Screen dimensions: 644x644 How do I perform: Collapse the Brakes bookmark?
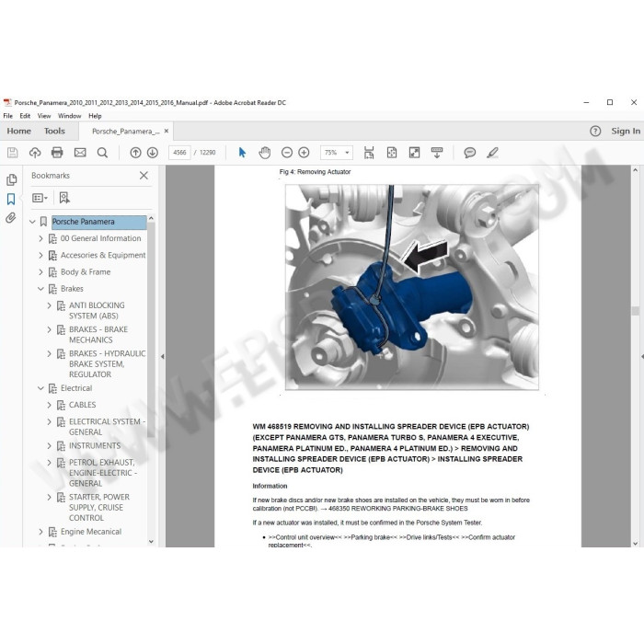tap(40, 289)
